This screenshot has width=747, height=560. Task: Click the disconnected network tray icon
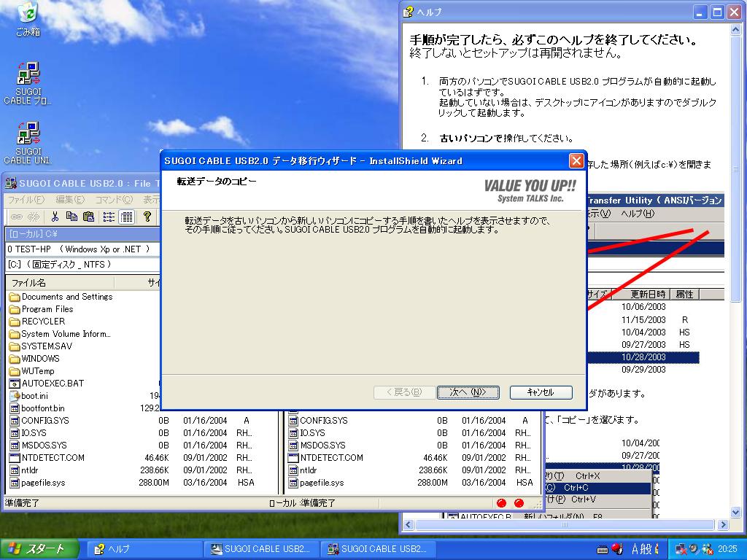681,549
